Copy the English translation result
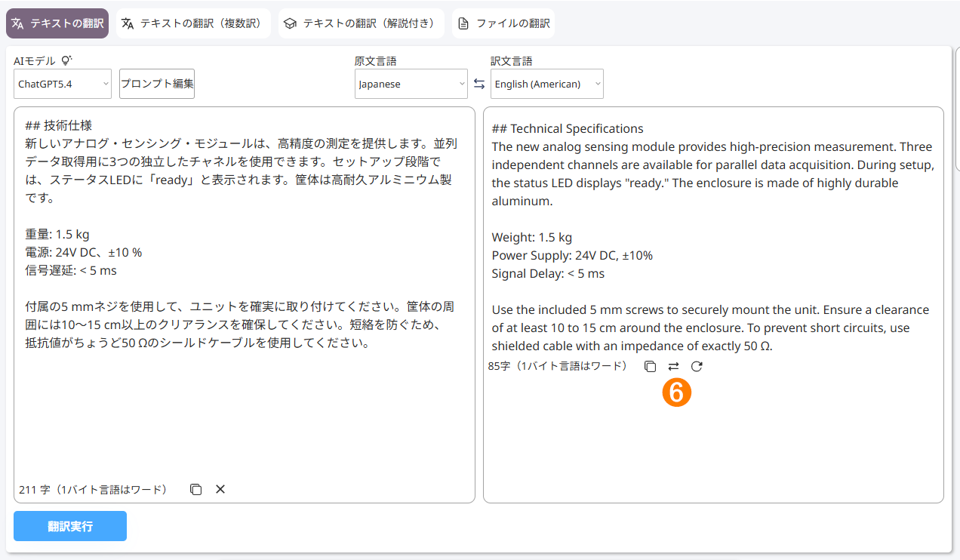The image size is (960, 560). click(650, 366)
